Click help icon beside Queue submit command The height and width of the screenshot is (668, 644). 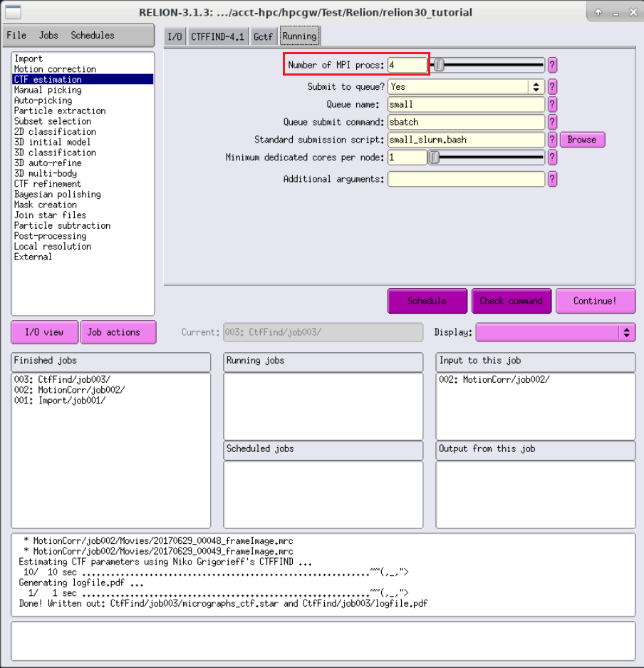(552, 123)
